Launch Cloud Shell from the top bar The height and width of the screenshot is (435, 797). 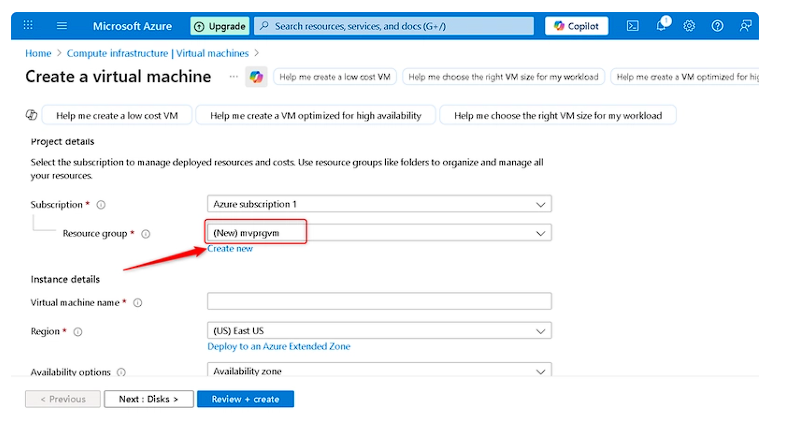click(x=633, y=26)
